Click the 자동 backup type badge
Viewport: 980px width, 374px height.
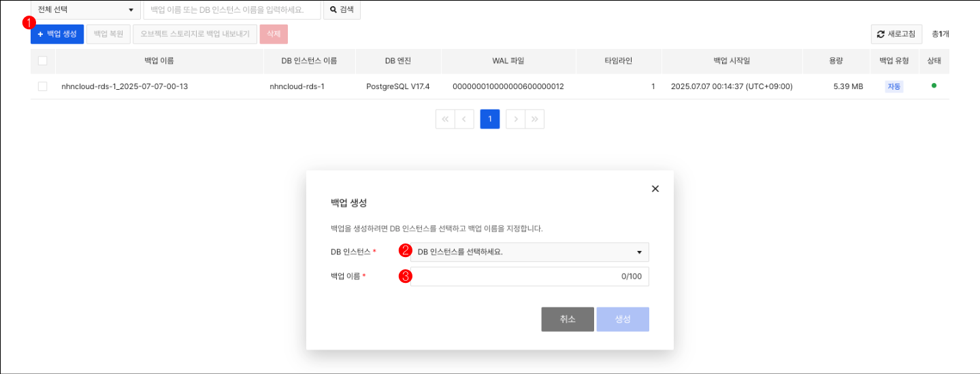(x=894, y=86)
